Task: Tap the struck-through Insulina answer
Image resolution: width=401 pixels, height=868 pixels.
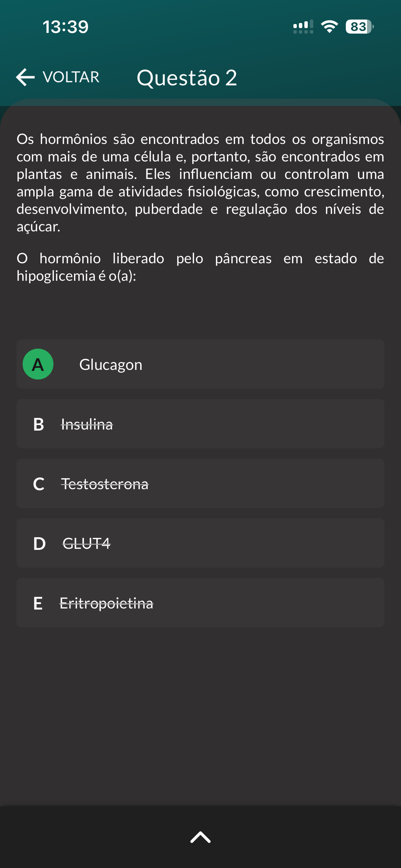Action: click(x=87, y=425)
